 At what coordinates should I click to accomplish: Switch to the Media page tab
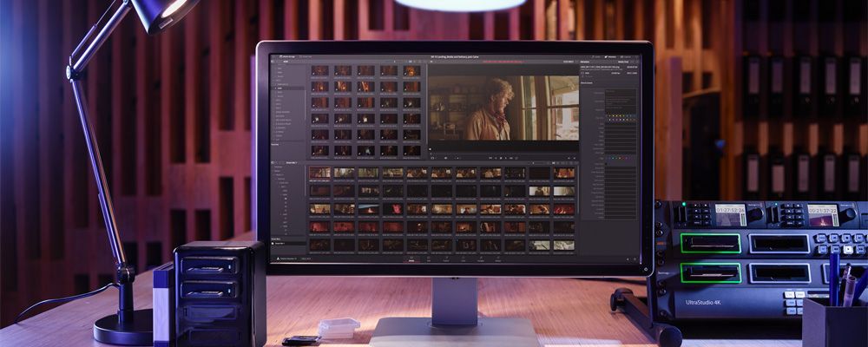point(411,259)
